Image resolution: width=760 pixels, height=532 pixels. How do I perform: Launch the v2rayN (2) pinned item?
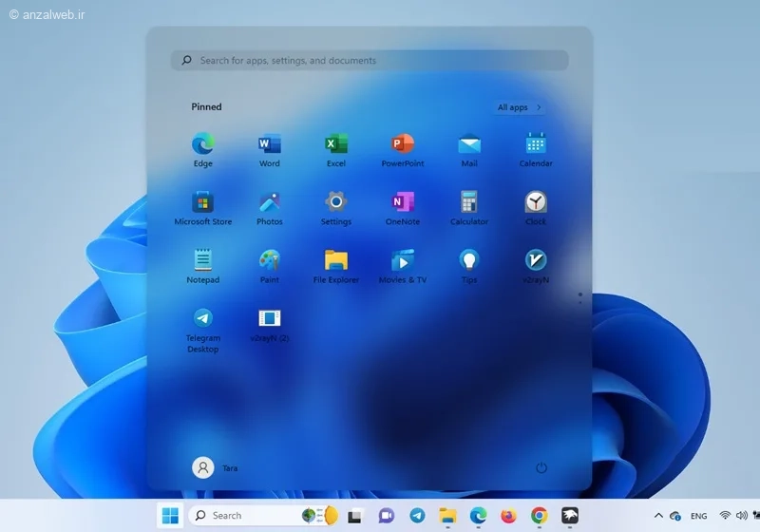tap(269, 326)
